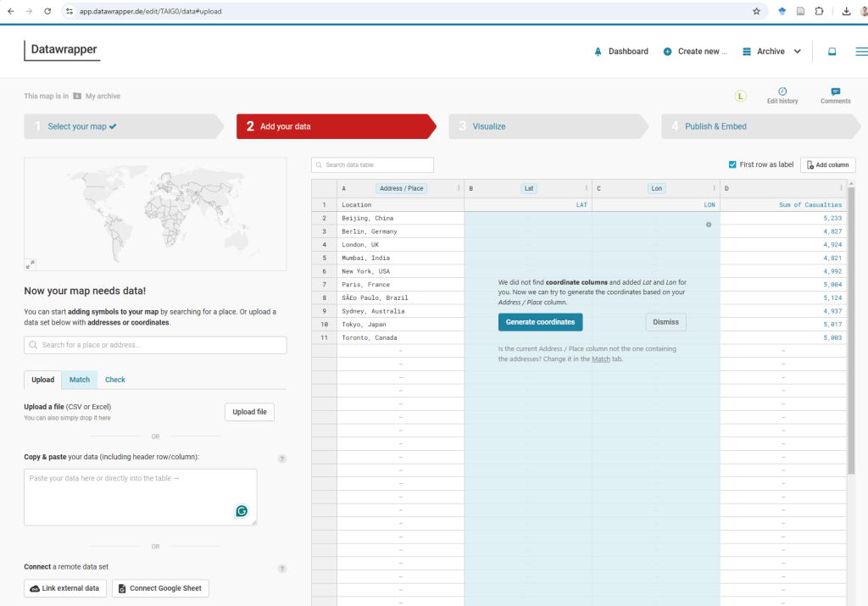This screenshot has height=606, width=868.
Task: Open the Comments speech bubble icon
Action: 835,92
